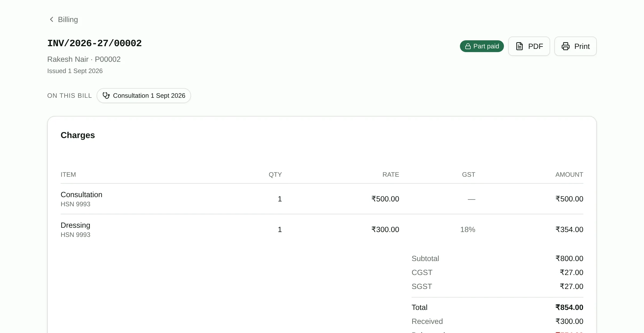Click the QTY column header
Screen dimensions: 644x333
(x=275, y=175)
